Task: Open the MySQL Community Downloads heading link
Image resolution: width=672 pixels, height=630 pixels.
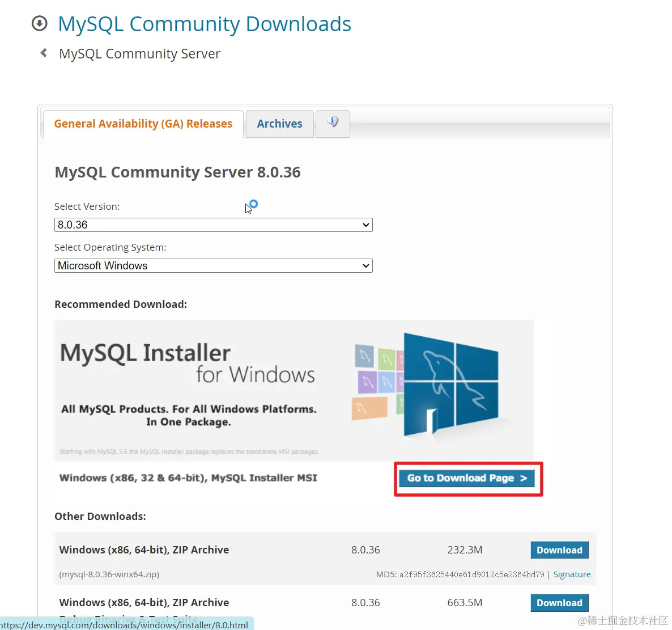Action: pyautogui.click(x=205, y=24)
